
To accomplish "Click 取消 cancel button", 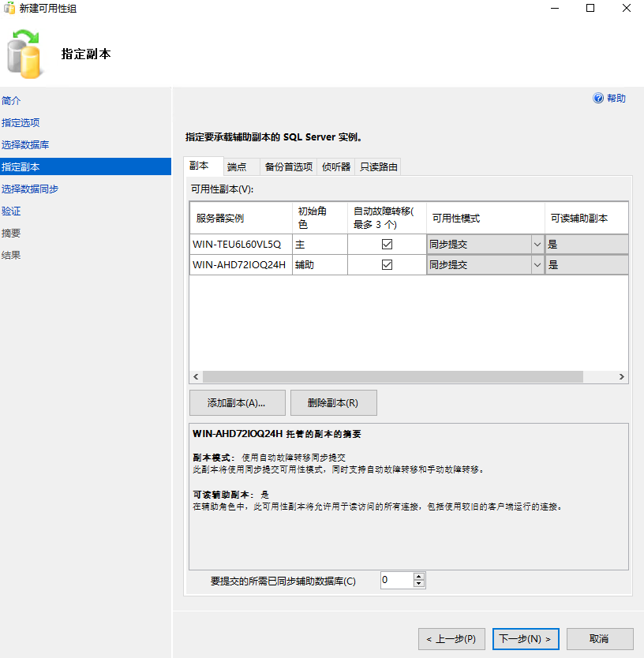I will pyautogui.click(x=600, y=639).
